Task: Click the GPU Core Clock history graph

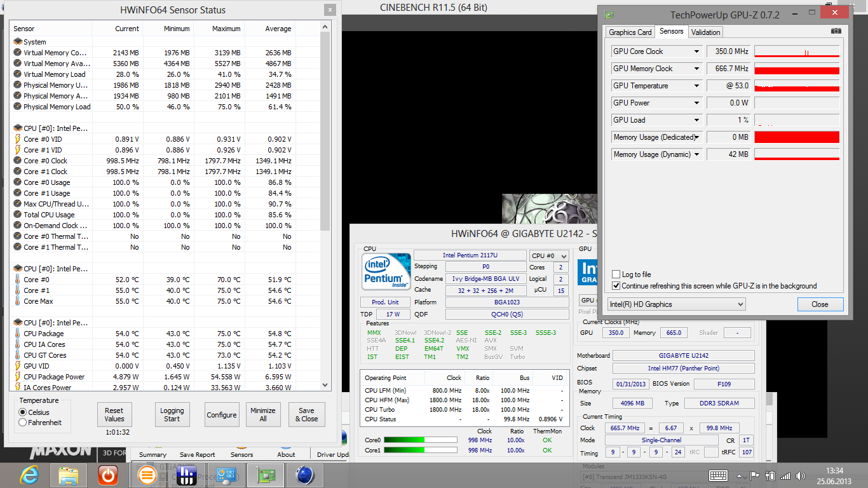Action: click(797, 51)
